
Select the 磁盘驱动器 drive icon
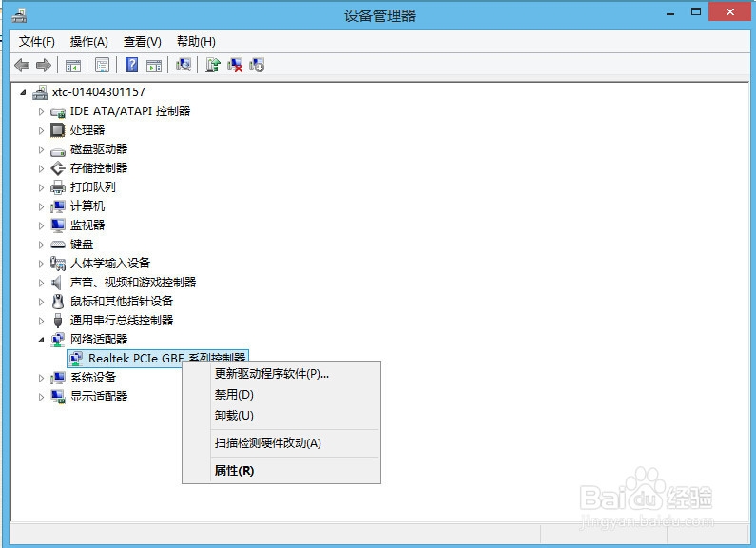tap(58, 151)
